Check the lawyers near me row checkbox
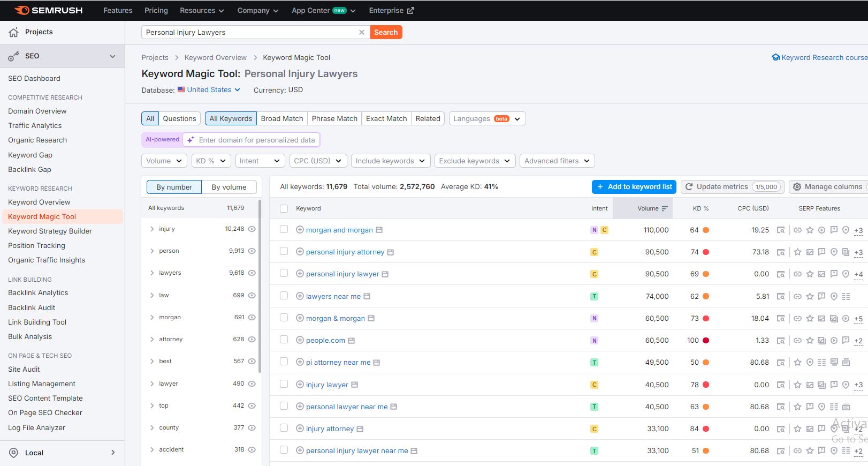The width and height of the screenshot is (868, 466). point(284,296)
